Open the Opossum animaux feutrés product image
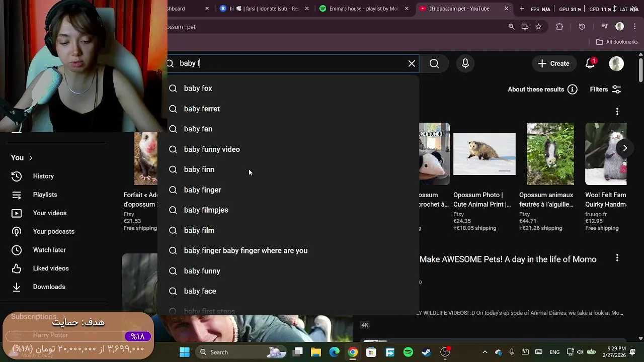 550,154
